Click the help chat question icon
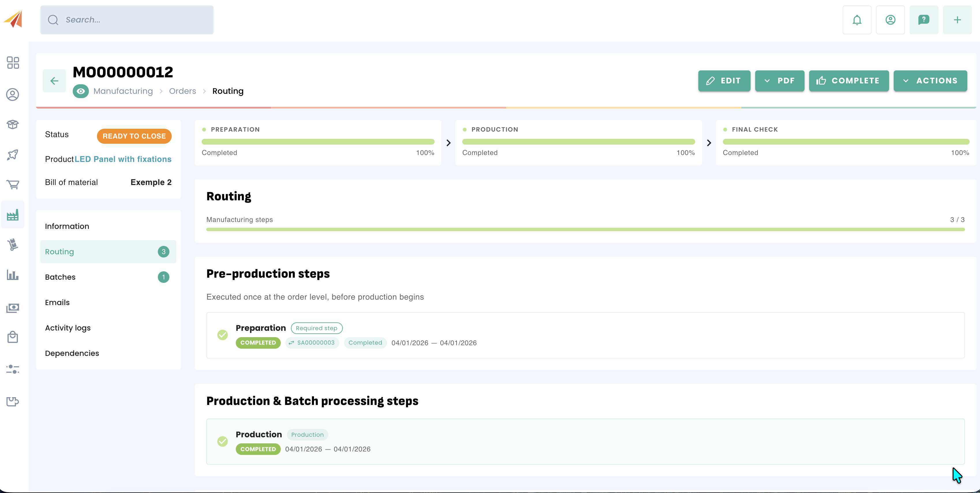Viewport: 980px width, 493px height. click(x=923, y=20)
